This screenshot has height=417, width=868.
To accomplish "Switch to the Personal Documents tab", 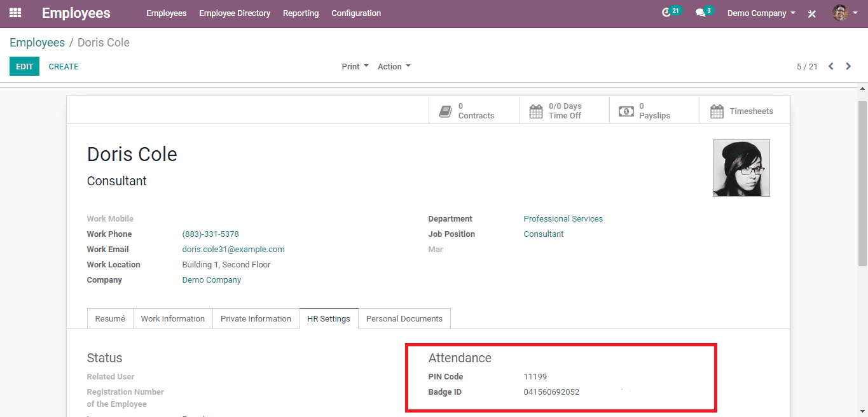I will click(404, 318).
